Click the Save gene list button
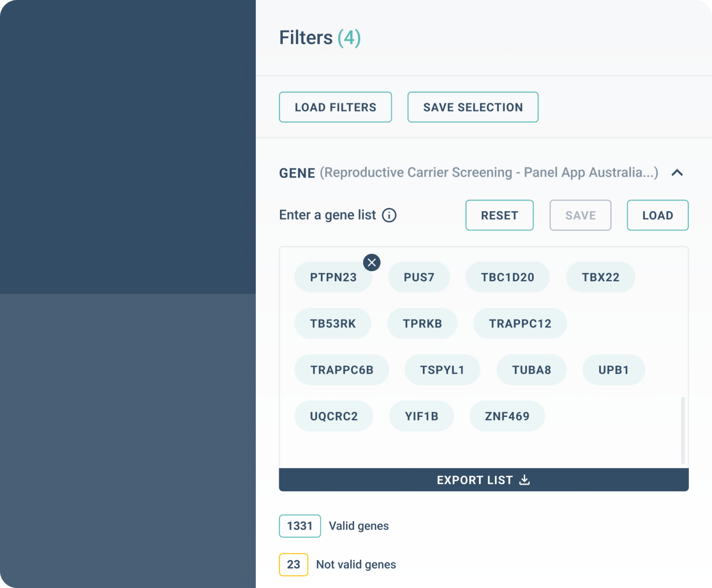This screenshot has height=588, width=712. click(x=580, y=215)
